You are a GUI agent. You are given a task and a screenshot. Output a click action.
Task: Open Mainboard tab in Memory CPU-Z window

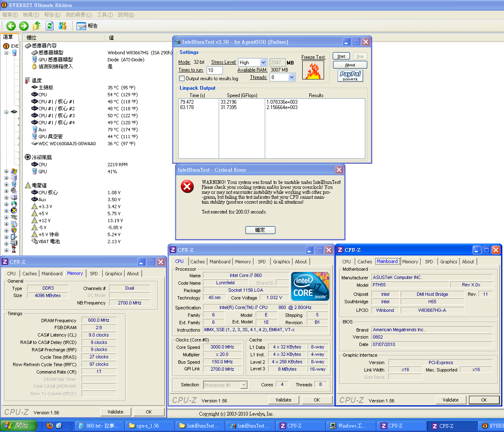click(x=52, y=274)
